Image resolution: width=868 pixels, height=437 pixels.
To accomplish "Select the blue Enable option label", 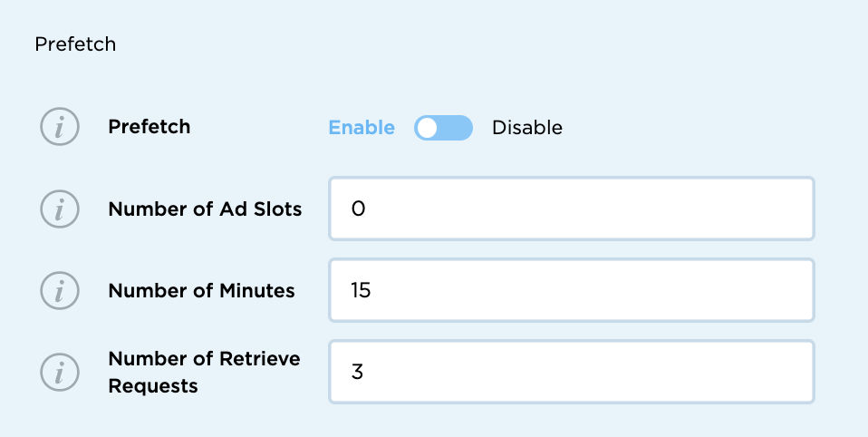I will pos(362,128).
